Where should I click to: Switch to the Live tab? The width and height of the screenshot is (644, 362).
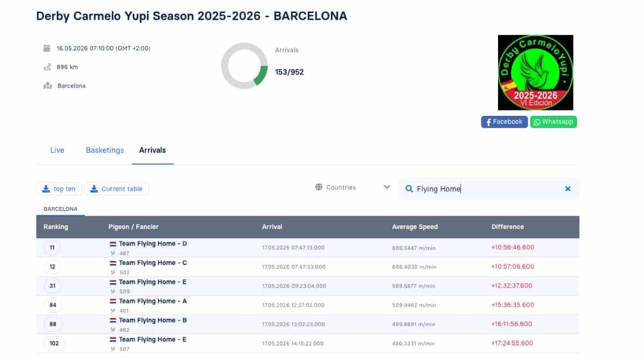click(x=57, y=150)
